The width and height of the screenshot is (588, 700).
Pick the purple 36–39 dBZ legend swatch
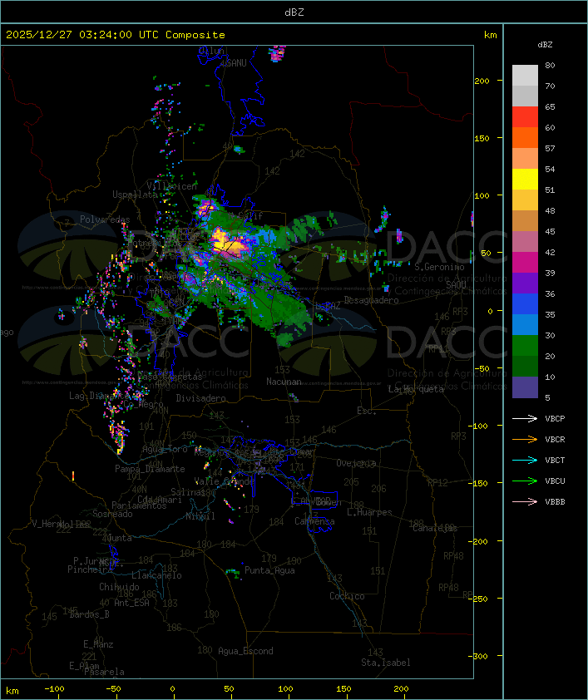[525, 283]
